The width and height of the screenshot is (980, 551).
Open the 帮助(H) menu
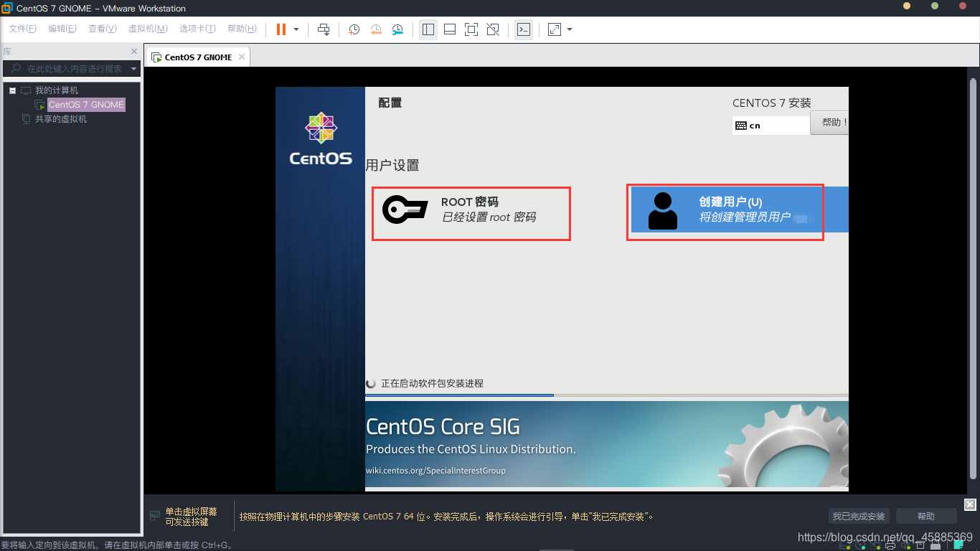[x=242, y=29]
